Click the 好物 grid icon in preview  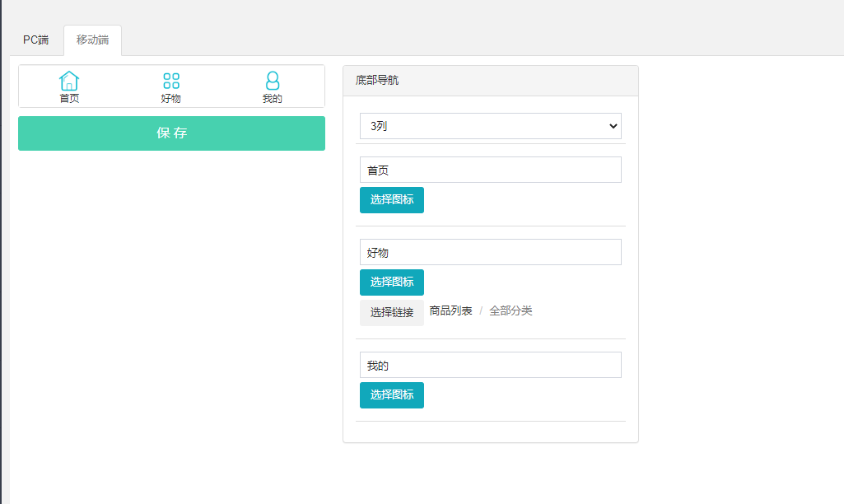[171, 81]
